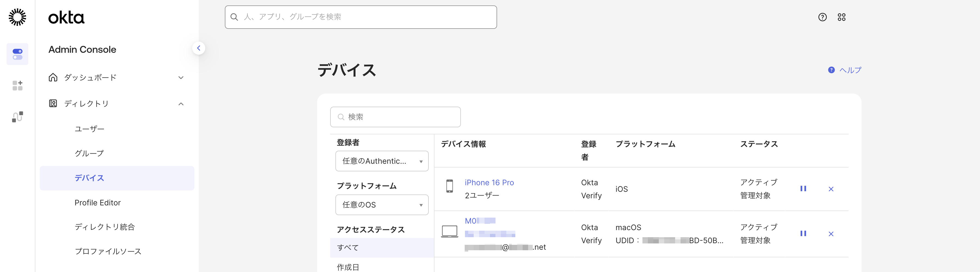Open the 任意のOS platform dropdown
This screenshot has width=980, height=272.
click(382, 205)
